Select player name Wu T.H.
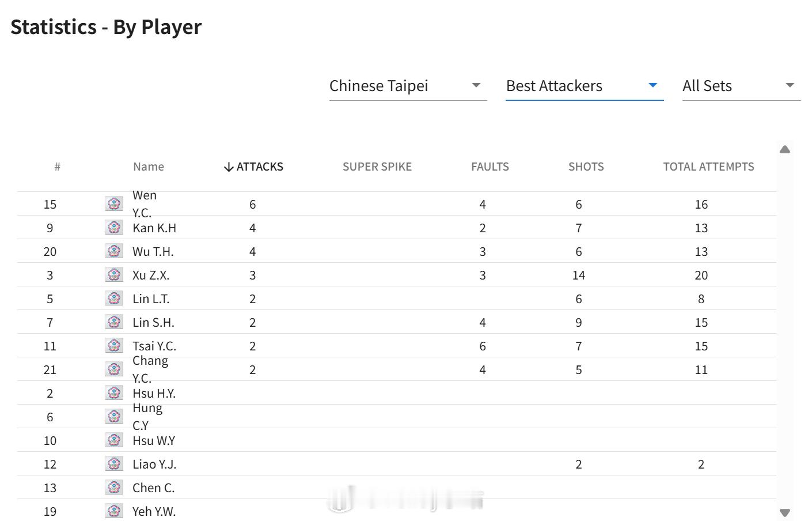812x521 pixels. point(153,251)
